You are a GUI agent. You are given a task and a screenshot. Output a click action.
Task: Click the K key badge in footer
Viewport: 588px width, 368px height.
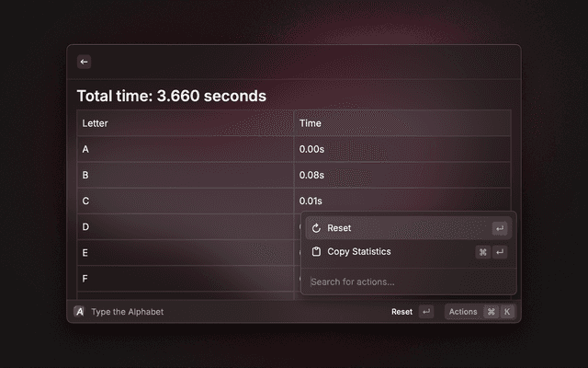click(x=507, y=312)
